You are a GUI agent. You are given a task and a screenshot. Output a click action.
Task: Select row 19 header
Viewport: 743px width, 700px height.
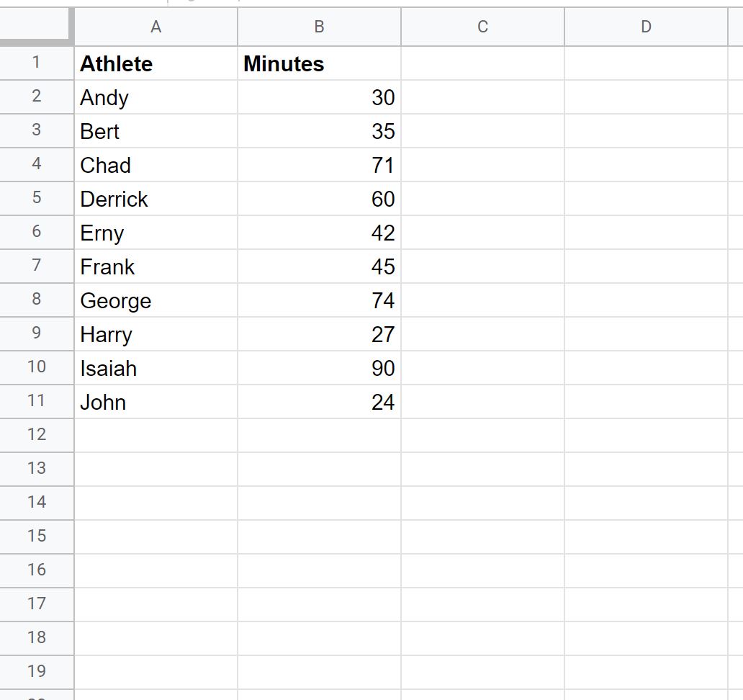(37, 672)
